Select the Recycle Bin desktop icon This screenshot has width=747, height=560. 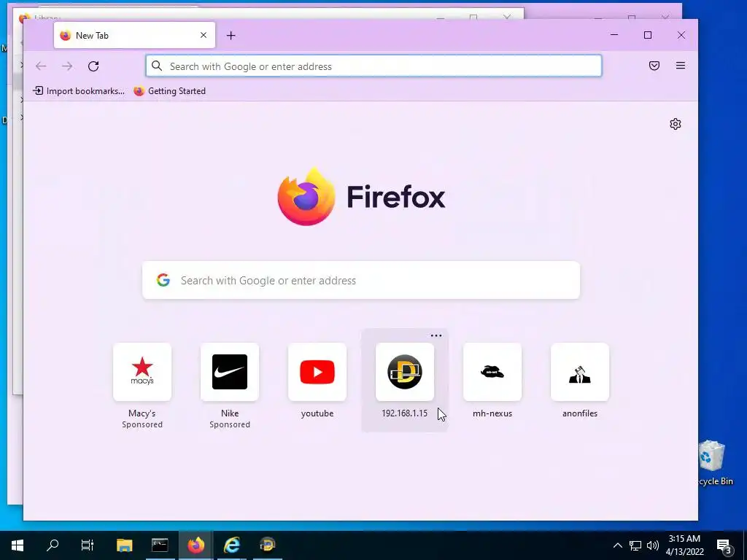tap(716, 463)
